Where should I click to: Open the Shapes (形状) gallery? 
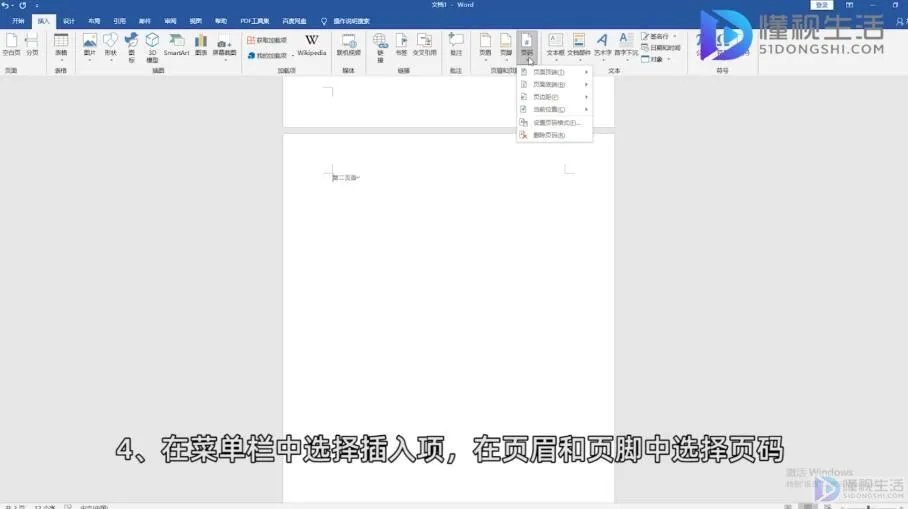pos(110,46)
